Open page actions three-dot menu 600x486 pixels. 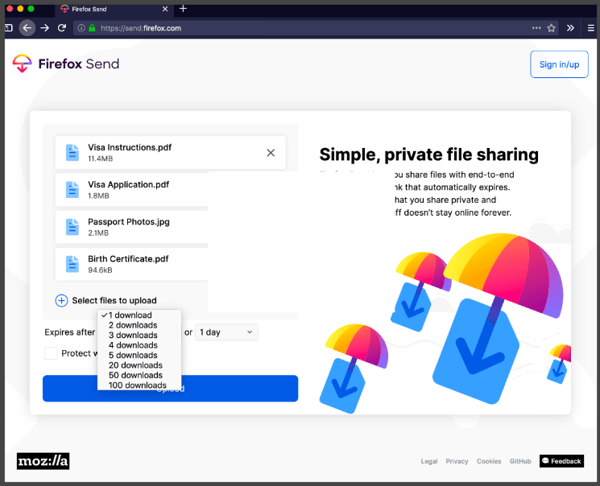point(536,28)
